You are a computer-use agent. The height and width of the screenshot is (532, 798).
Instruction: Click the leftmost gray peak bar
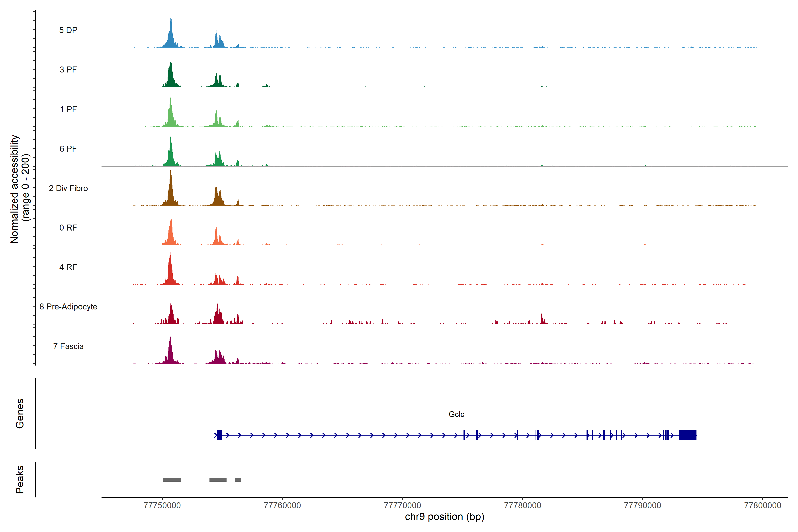pos(172,480)
